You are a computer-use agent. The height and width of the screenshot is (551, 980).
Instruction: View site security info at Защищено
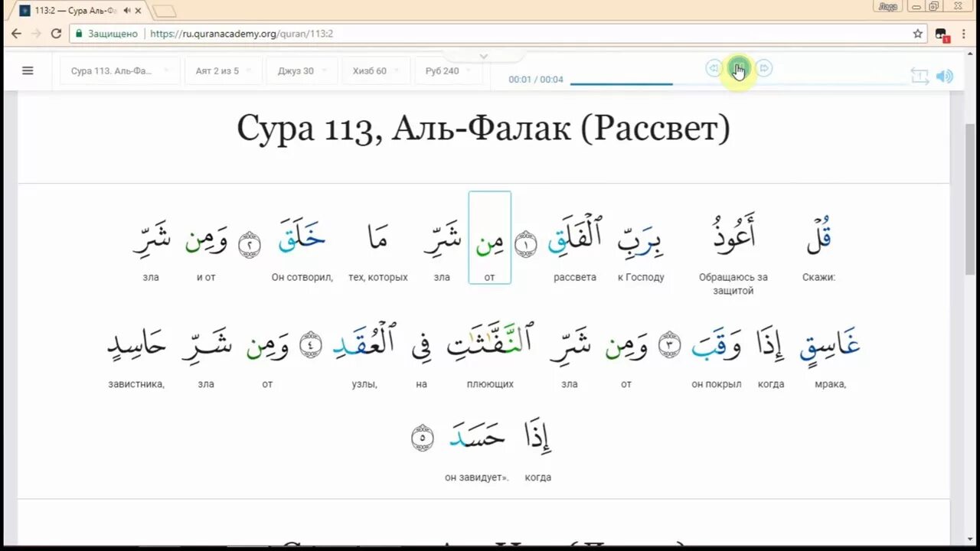coord(106,34)
